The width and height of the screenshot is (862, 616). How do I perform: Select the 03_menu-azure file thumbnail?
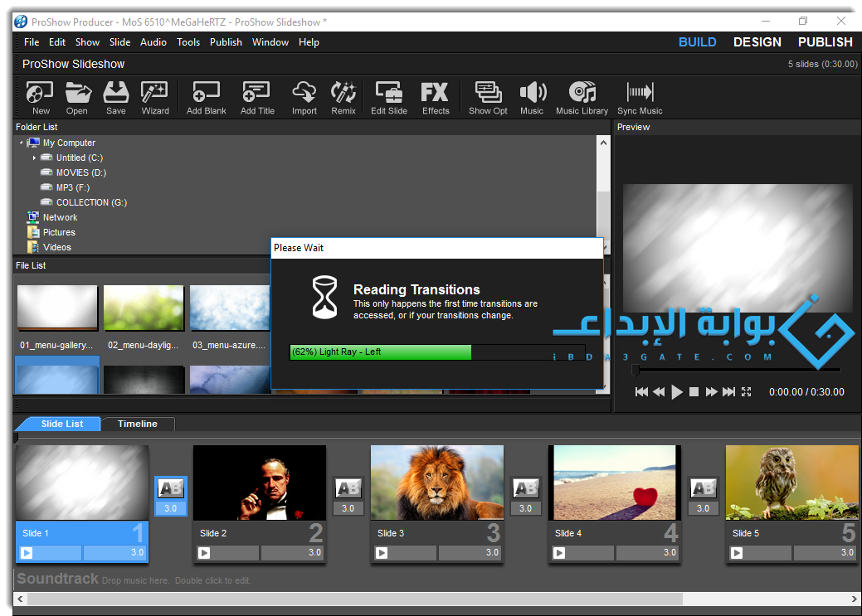click(x=230, y=308)
